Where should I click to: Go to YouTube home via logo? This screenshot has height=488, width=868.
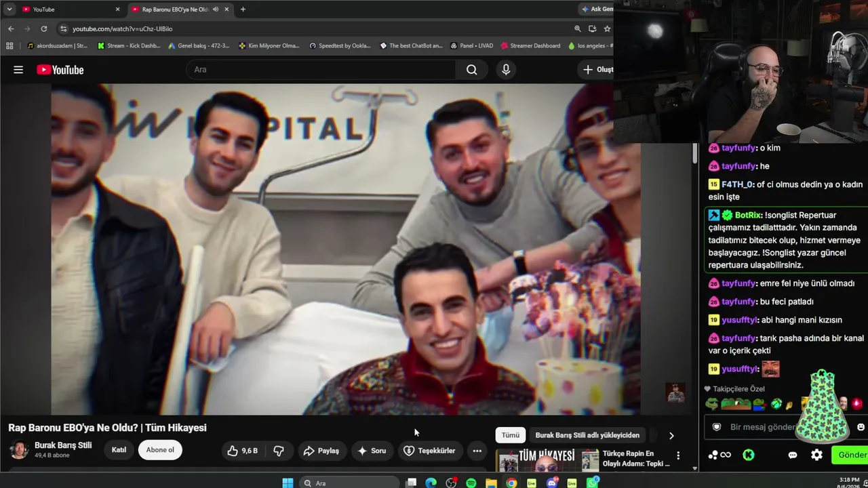coord(60,70)
